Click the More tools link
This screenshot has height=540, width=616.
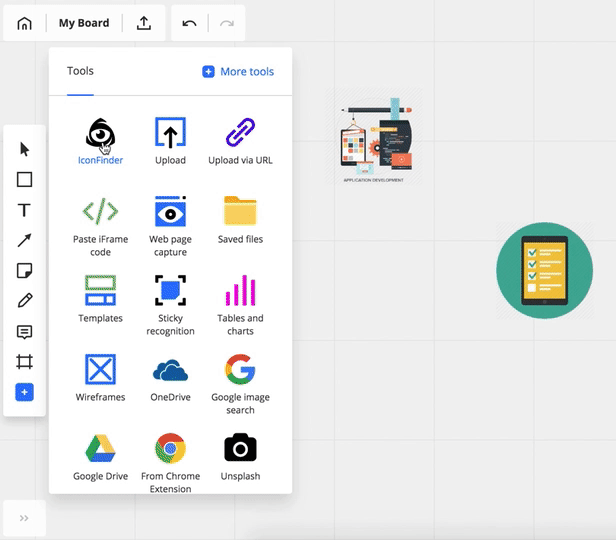point(238,72)
